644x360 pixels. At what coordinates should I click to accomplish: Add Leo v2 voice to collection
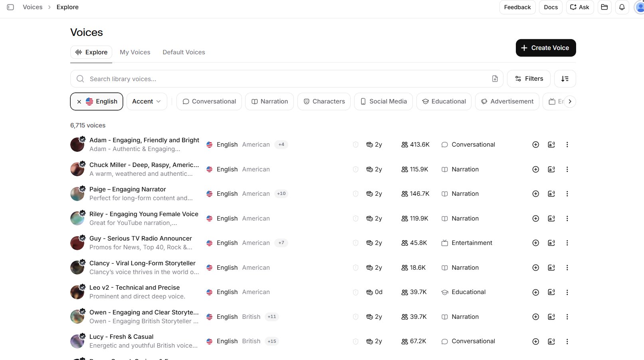tap(536, 292)
